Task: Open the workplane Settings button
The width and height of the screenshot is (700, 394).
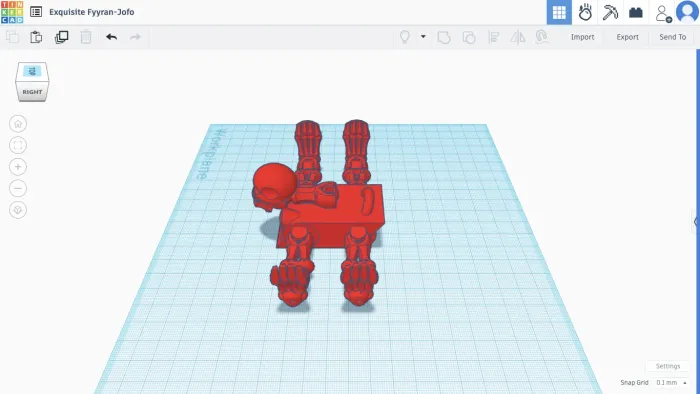Action: coord(668,366)
